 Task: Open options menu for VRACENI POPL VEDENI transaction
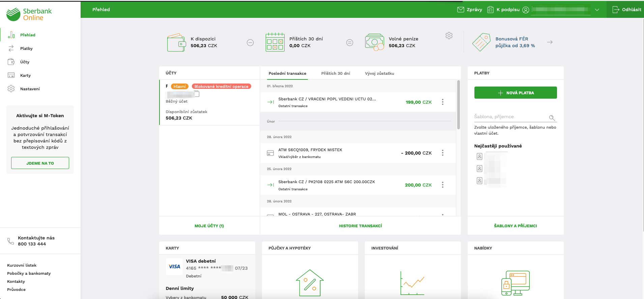point(442,102)
